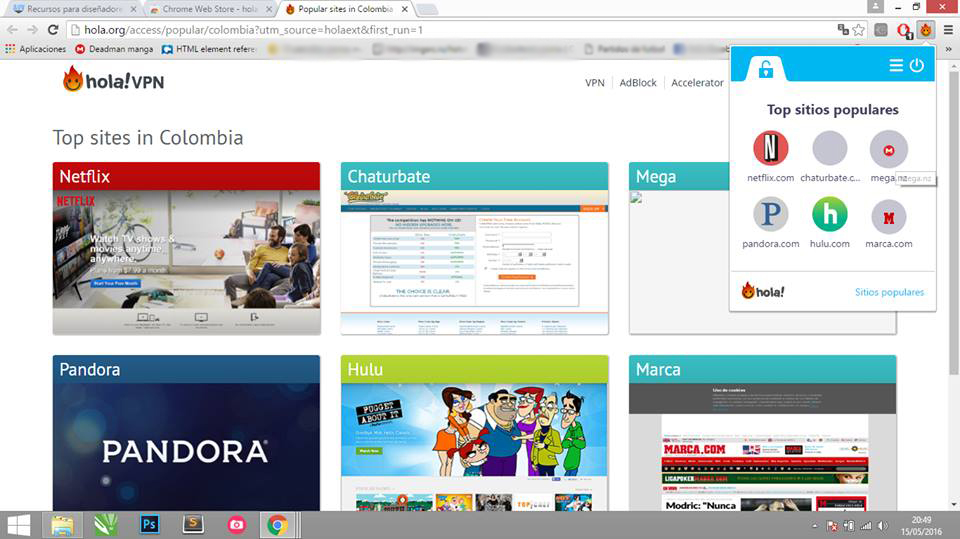Click the Chrome taskbar icon
960x539 pixels.
[x=277, y=525]
